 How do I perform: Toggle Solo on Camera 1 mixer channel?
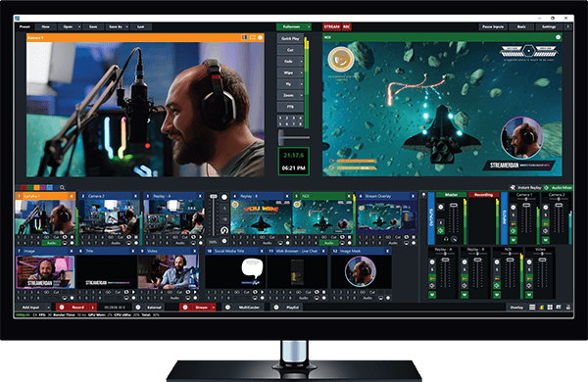coord(514,215)
